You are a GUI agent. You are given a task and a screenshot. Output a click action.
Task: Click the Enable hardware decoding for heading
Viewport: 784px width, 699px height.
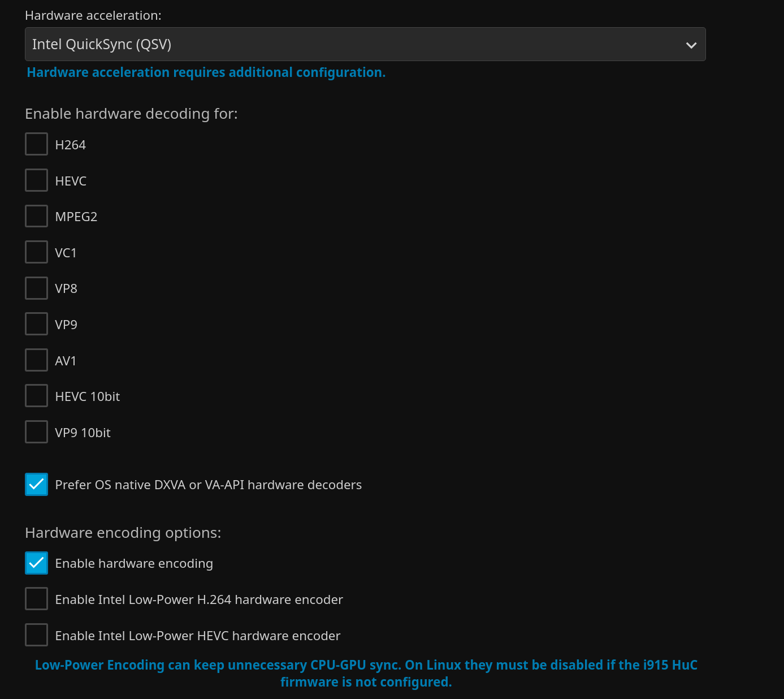(131, 114)
